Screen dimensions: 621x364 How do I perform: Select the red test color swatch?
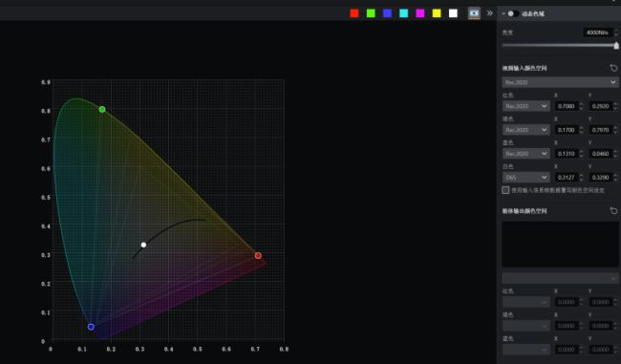(x=354, y=13)
